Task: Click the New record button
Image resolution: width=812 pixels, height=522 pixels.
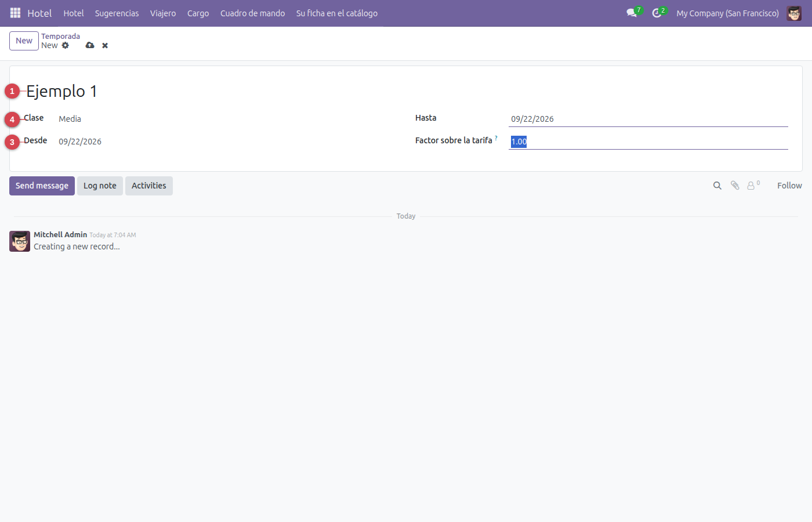Action: (x=24, y=41)
